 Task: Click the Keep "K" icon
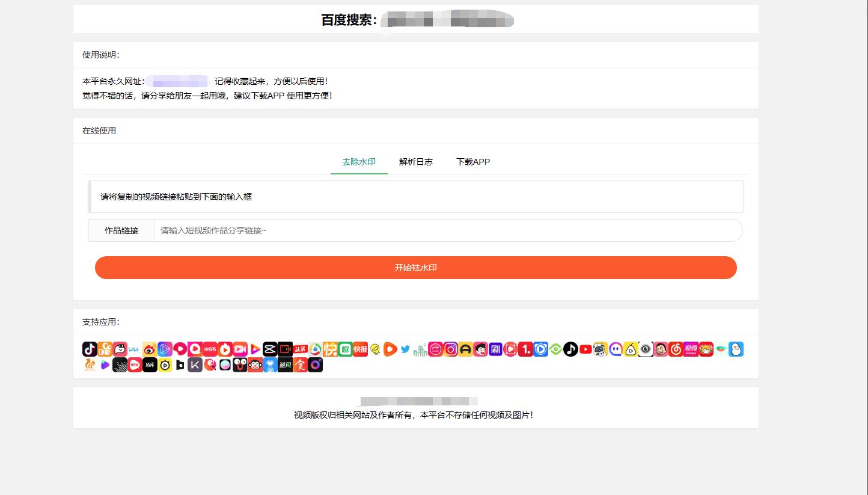tap(195, 364)
